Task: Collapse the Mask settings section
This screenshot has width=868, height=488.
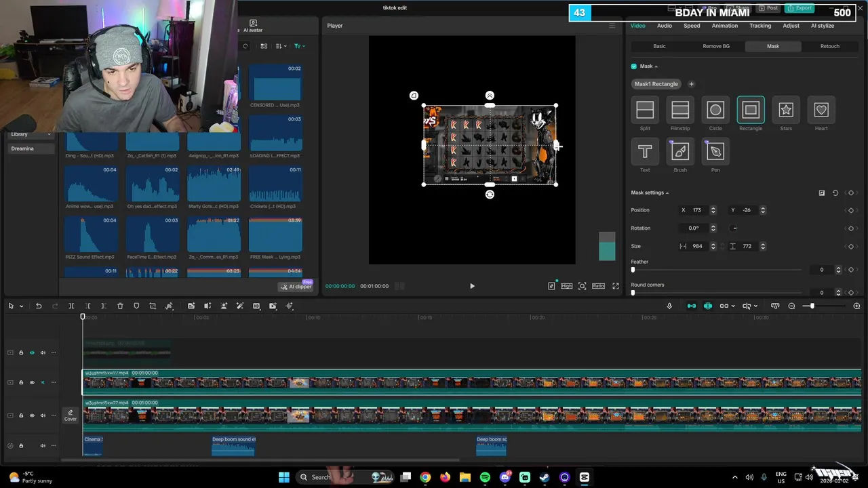Action: coord(667,193)
